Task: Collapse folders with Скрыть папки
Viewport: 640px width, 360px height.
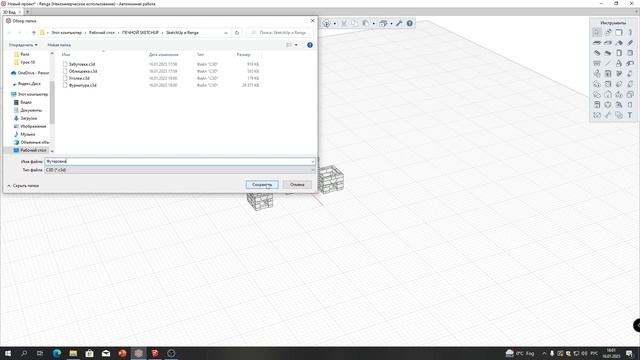Action: [x=23, y=186]
